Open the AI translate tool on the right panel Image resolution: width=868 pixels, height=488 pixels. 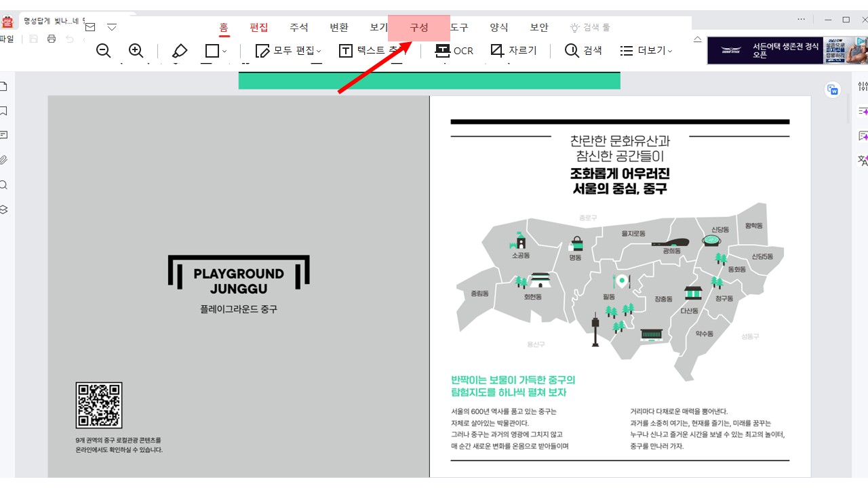coord(861,161)
